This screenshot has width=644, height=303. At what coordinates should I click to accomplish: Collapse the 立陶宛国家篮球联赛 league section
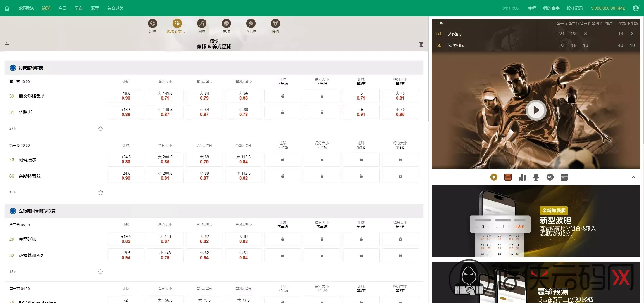coord(214,211)
